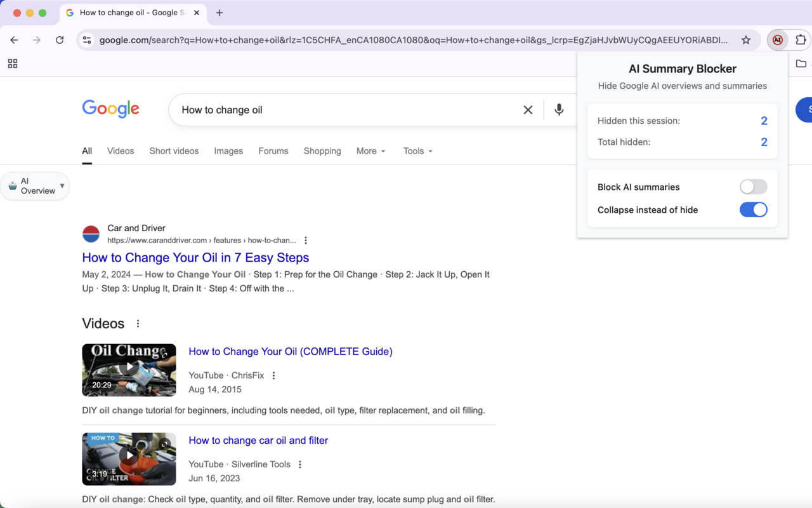Screen dimensions: 812x508
Task: Open the Shopping search tab
Action: (322, 151)
